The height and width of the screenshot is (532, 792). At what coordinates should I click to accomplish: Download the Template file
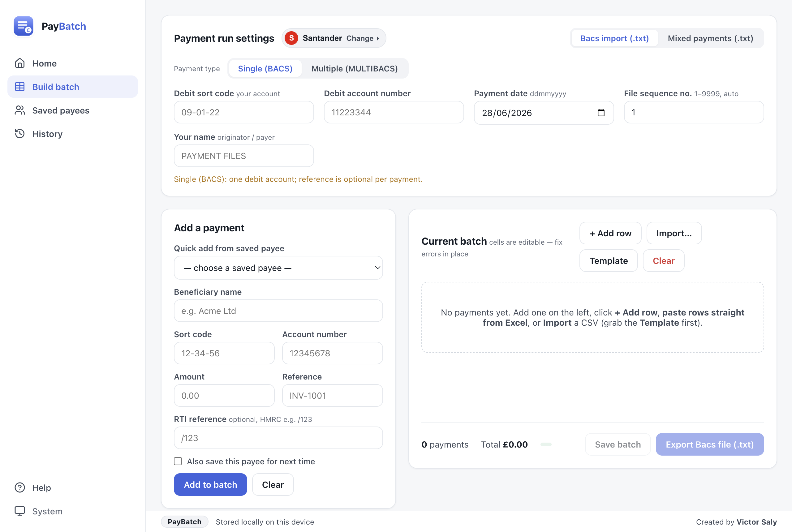609,260
